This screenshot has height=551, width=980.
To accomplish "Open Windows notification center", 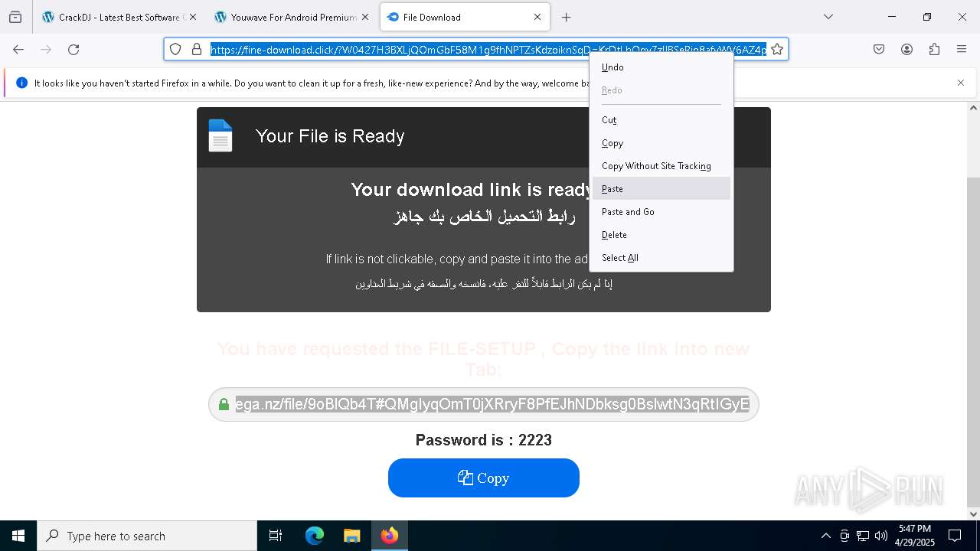I will [x=955, y=536].
